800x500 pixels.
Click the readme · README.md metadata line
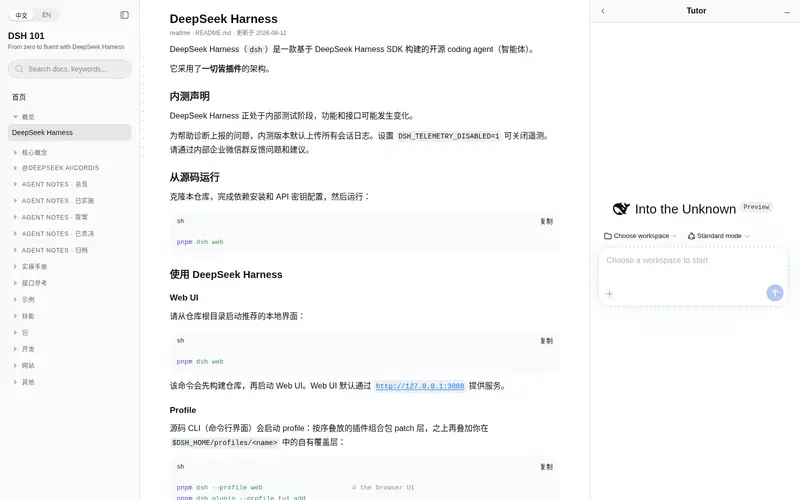pyautogui.click(x=228, y=33)
